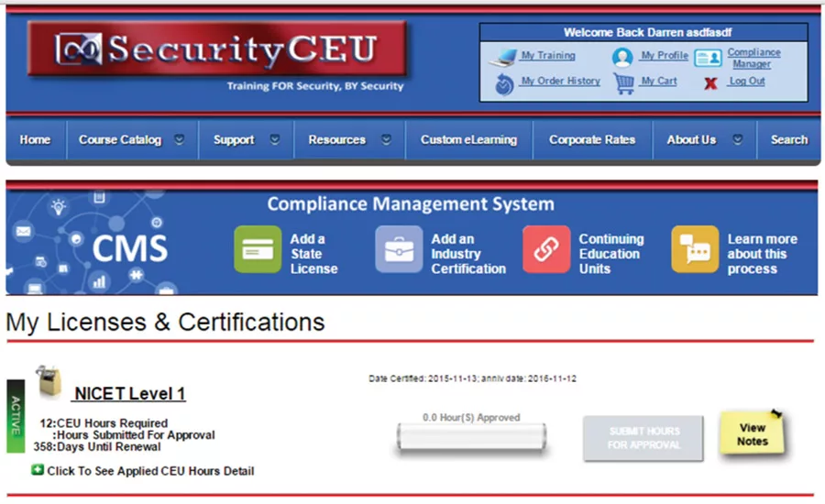This screenshot has width=825, height=504.
Task: Click the 'Compliance Management System' title
Action: (x=411, y=204)
